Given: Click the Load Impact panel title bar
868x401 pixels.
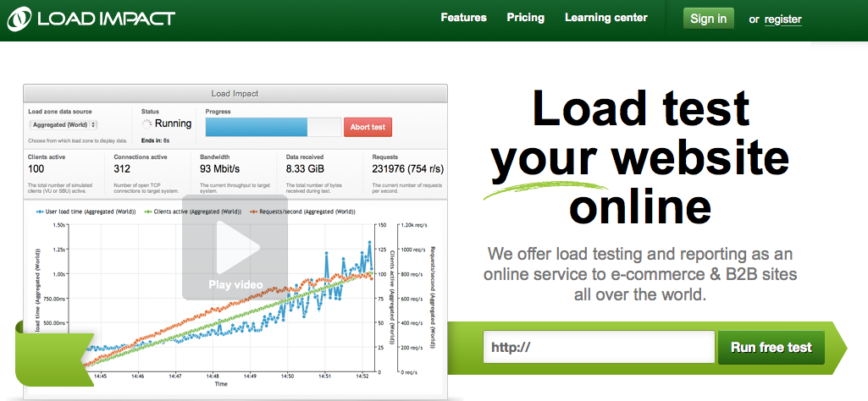Looking at the screenshot, I should [235, 93].
